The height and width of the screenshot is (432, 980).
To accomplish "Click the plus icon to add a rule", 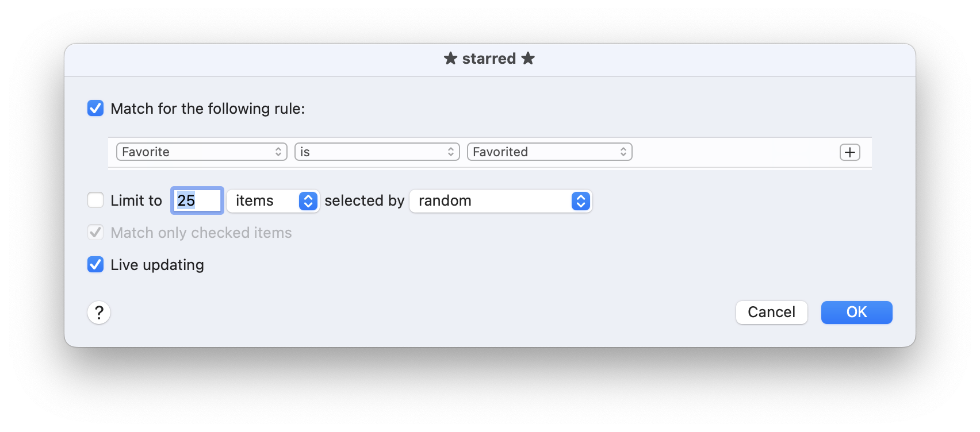I will coord(849,152).
